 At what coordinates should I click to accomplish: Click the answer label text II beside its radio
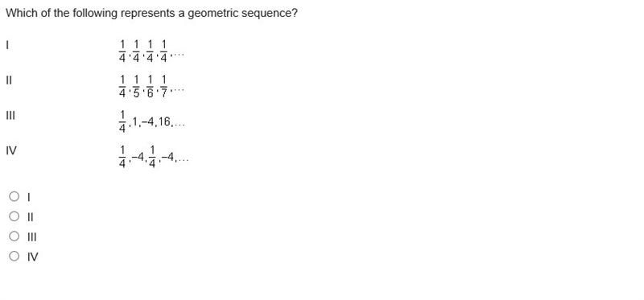(30, 217)
